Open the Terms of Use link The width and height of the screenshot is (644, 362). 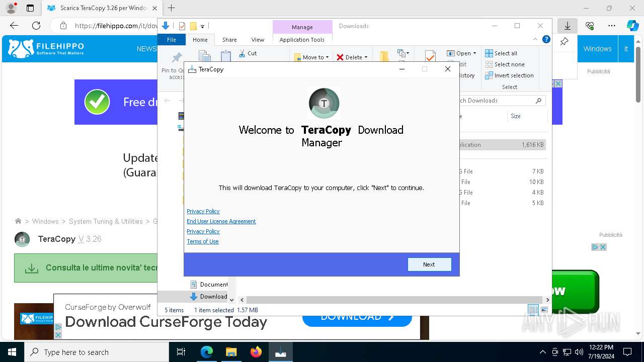tap(203, 241)
